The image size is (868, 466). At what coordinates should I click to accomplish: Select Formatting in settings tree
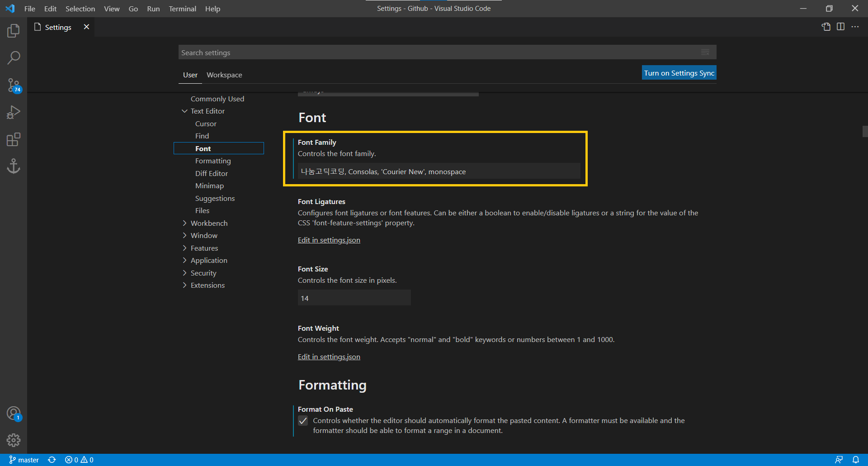tap(213, 161)
